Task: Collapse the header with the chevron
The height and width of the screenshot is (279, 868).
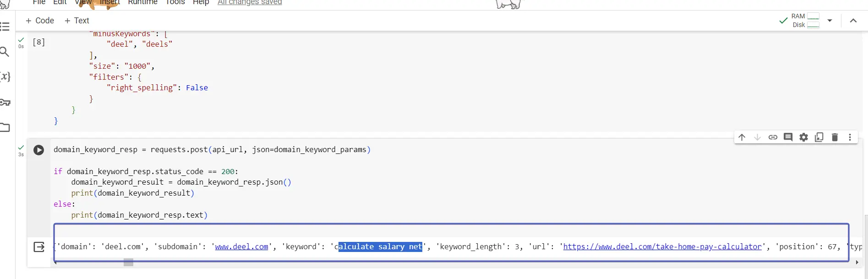Action: click(x=853, y=21)
